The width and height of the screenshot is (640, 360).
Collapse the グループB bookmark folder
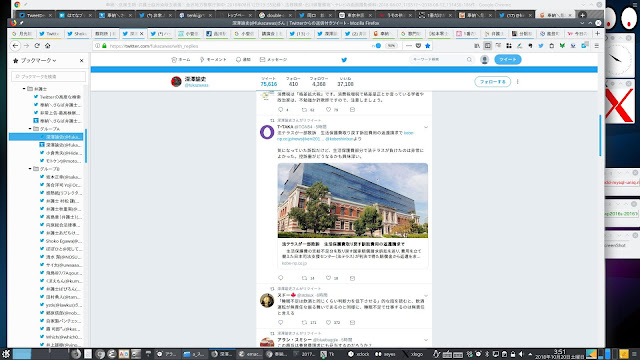(30, 169)
